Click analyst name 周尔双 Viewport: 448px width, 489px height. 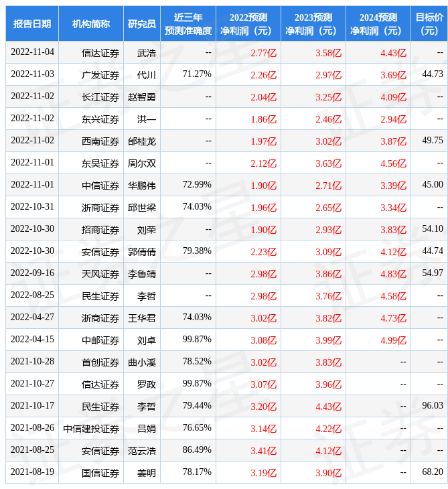[142, 163]
